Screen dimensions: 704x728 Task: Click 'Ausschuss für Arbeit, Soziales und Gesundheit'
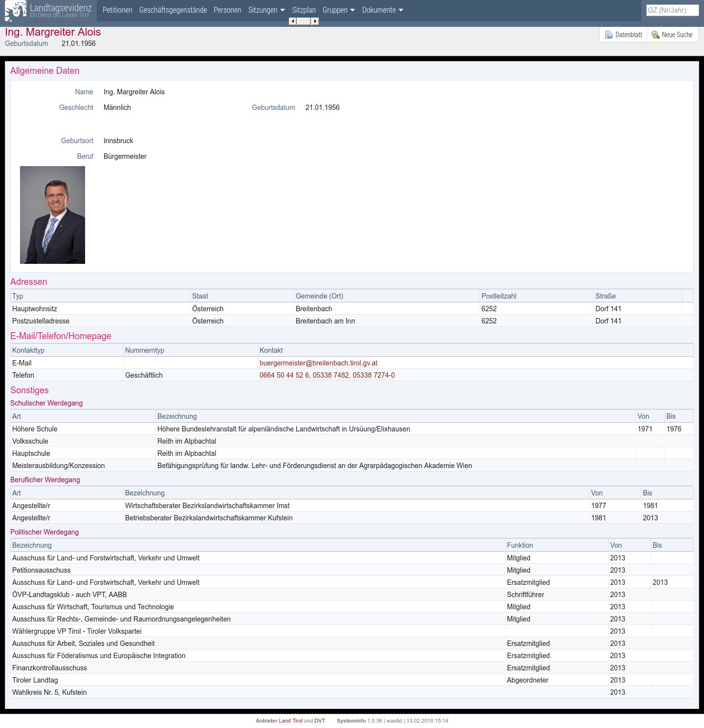click(83, 643)
